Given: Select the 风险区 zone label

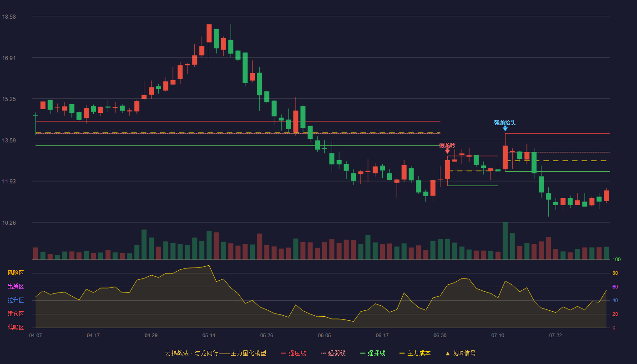Looking at the screenshot, I should (15, 273).
